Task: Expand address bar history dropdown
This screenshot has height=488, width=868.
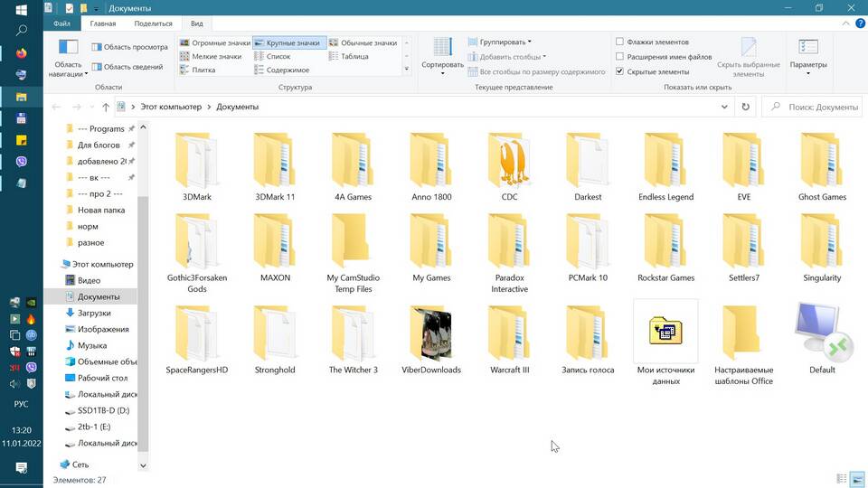Action: (724, 107)
